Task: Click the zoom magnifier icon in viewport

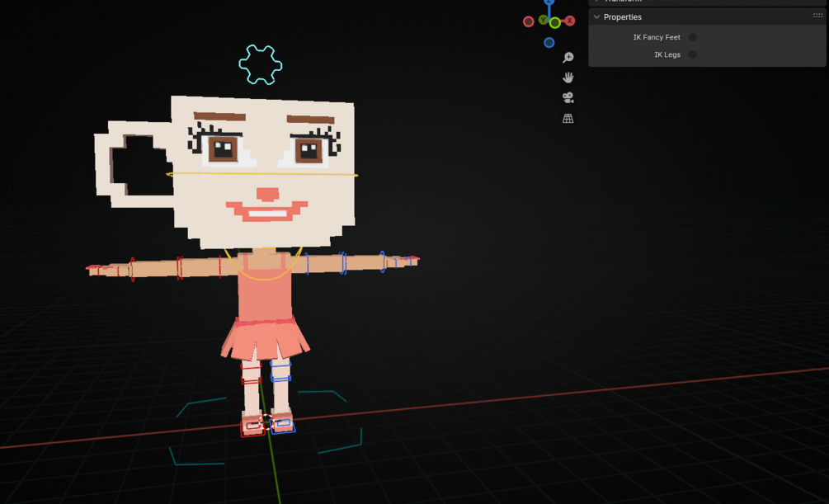Action: [x=568, y=57]
